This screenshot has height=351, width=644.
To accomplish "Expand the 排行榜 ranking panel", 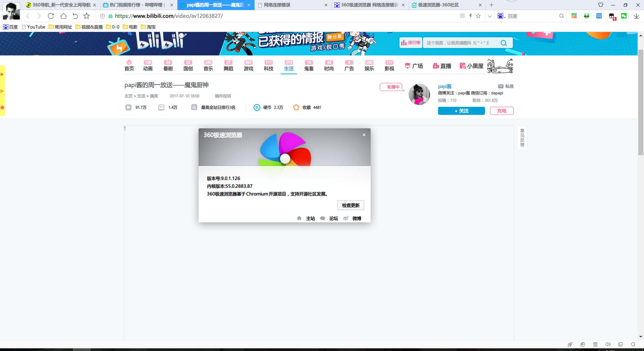I will click(410, 43).
